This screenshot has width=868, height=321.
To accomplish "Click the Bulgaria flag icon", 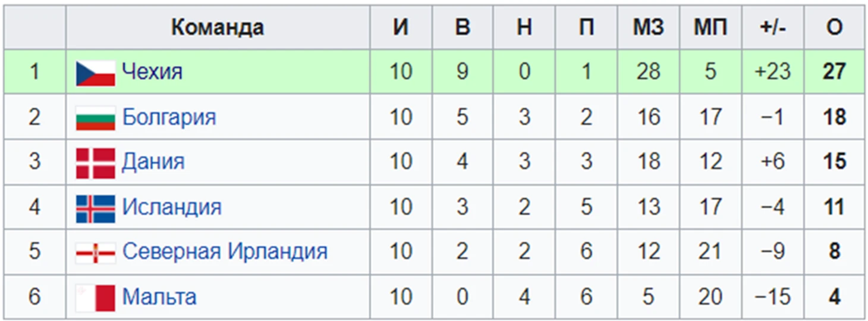I will click(x=95, y=118).
